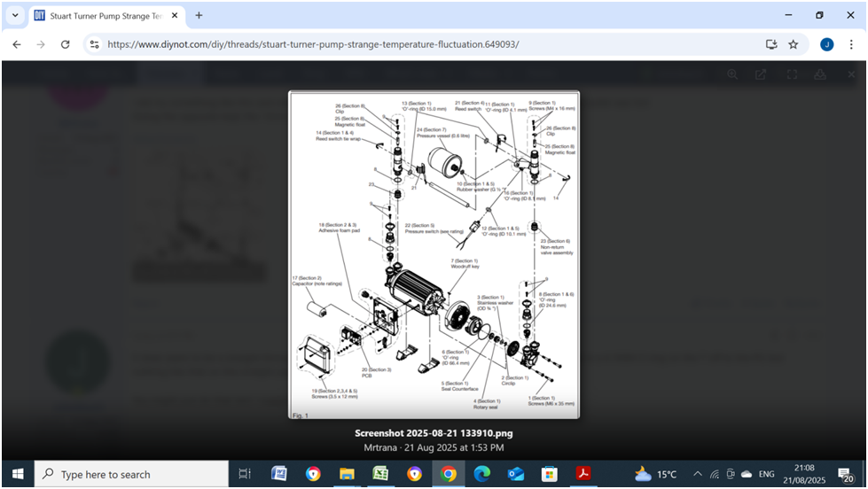Click the exploded pump diagram image

434,255
